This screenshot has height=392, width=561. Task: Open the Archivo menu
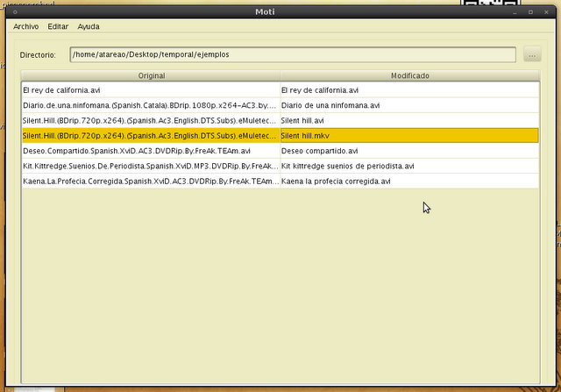coord(25,26)
